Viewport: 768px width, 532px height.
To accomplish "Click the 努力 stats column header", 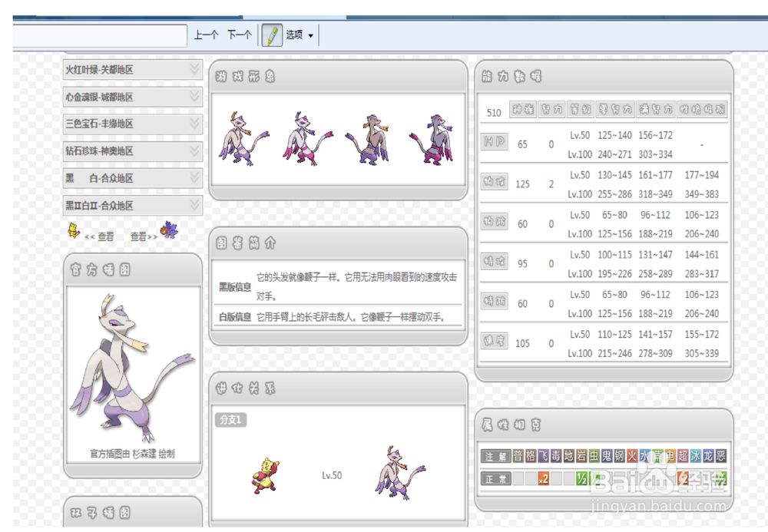I will pyautogui.click(x=551, y=109).
